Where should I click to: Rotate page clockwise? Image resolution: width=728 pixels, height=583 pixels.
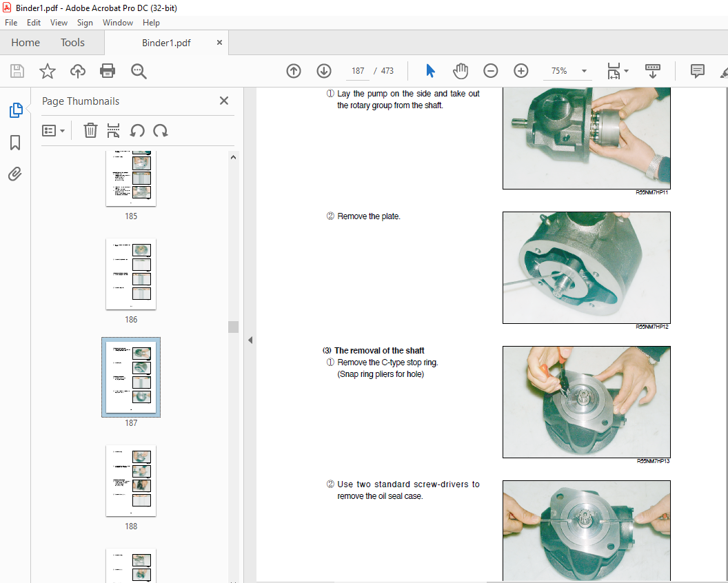tap(161, 130)
